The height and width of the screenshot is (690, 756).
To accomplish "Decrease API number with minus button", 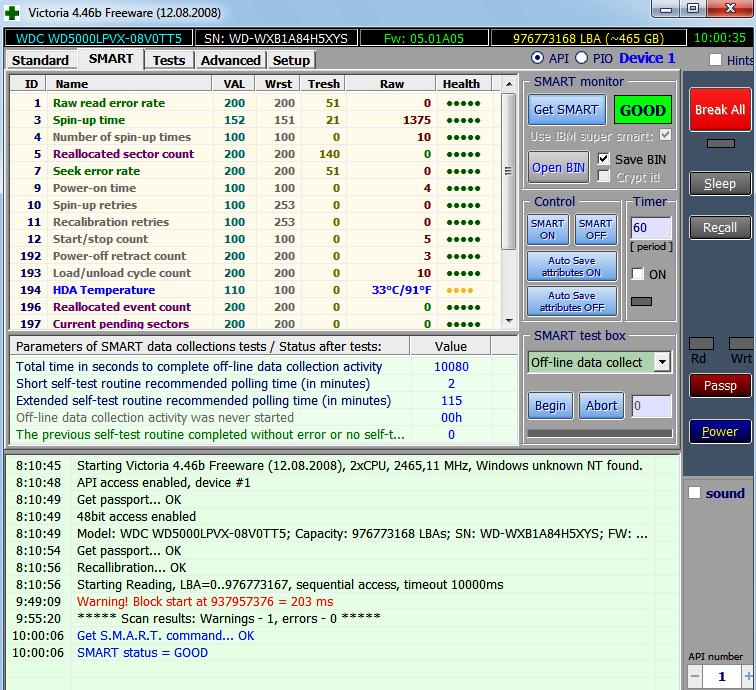I will [695, 676].
